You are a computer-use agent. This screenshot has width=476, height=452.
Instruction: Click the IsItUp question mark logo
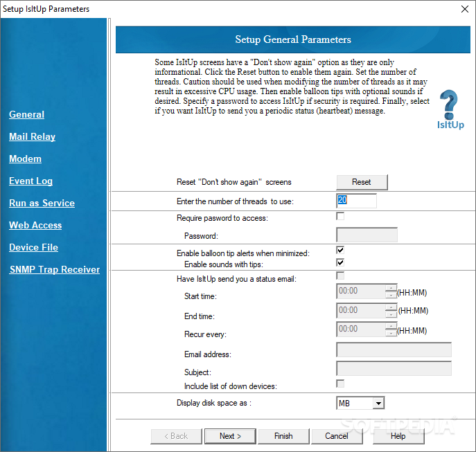[x=450, y=109]
